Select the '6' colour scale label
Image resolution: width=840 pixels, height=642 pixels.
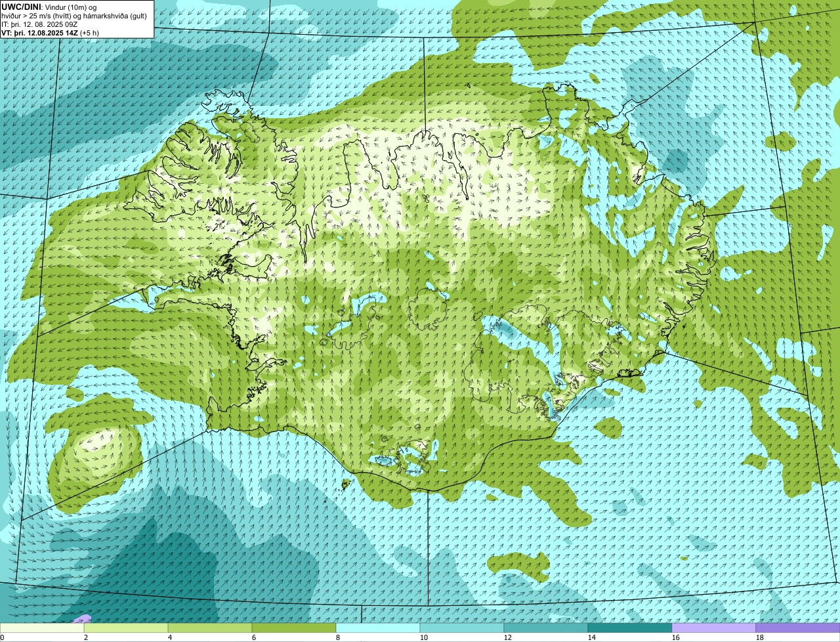click(x=254, y=637)
